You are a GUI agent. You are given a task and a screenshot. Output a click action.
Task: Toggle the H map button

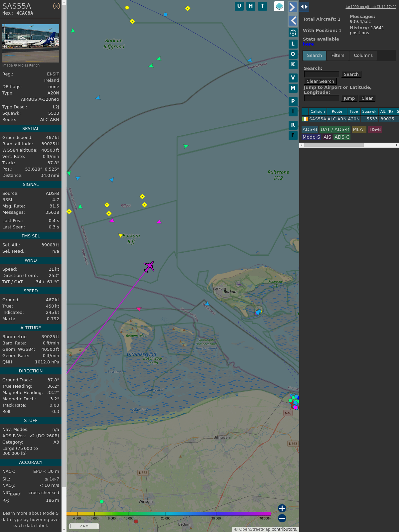click(x=251, y=6)
